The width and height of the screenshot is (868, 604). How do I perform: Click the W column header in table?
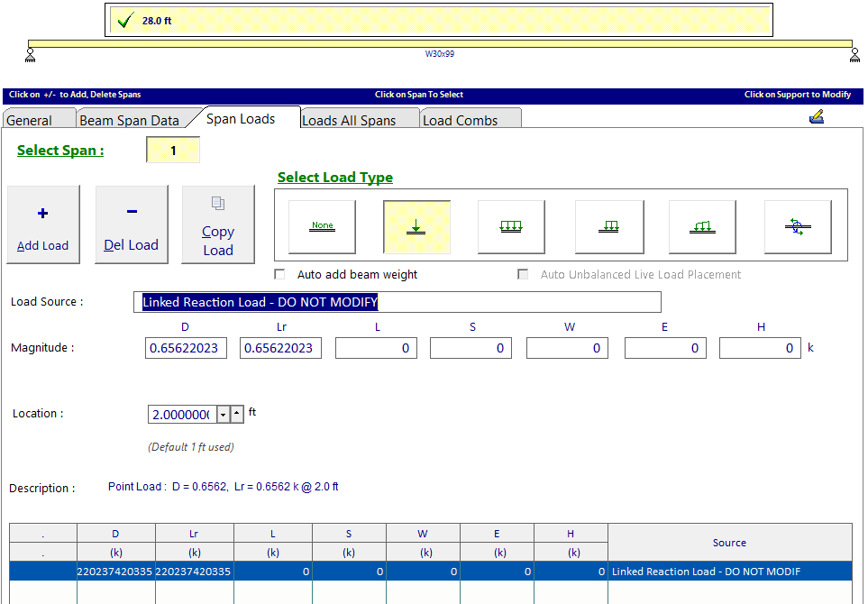tap(423, 534)
